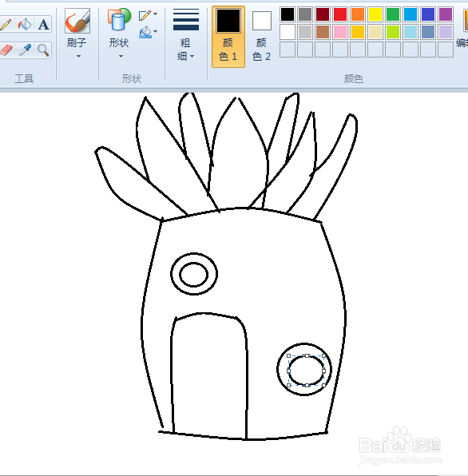468x476 pixels.
Task: Pick the brown color swatch
Action: pos(323,32)
